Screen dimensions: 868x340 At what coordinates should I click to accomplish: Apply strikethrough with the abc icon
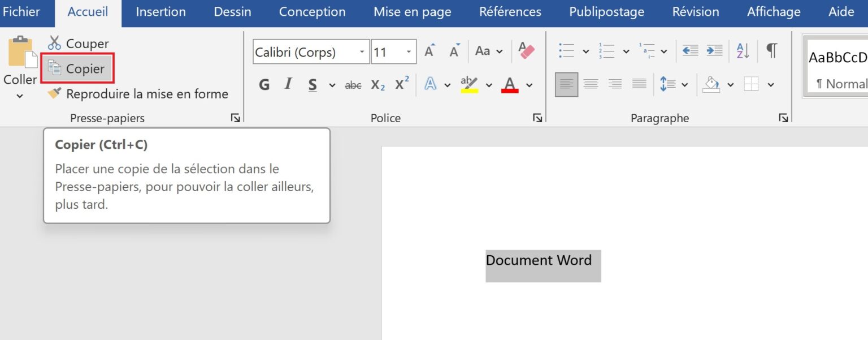[353, 84]
